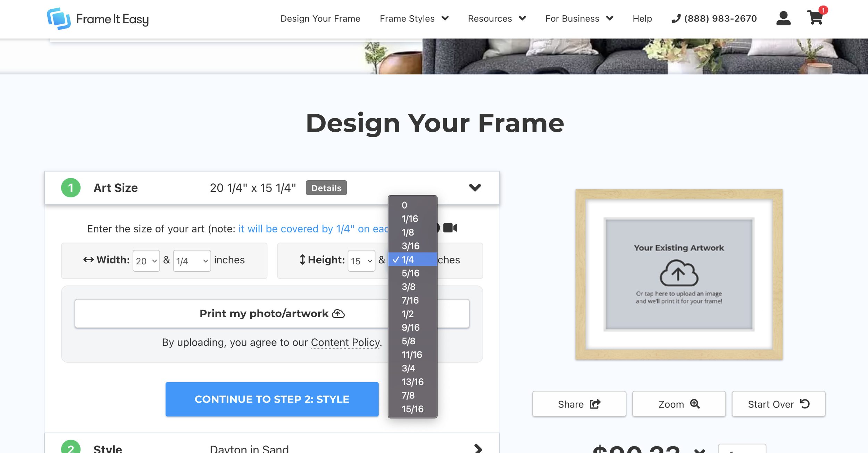Click the cloud upload icon in preview

coord(679,273)
